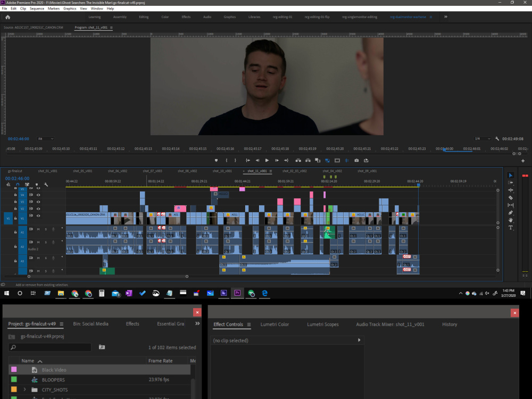Click the Lift button
Screen dimensions: 532x399
[x=298, y=161]
